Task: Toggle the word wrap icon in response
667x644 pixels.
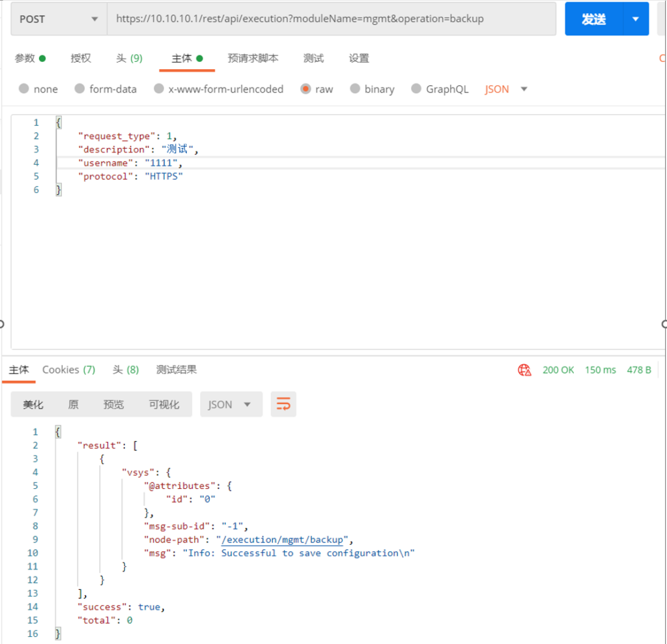Action: [x=283, y=404]
